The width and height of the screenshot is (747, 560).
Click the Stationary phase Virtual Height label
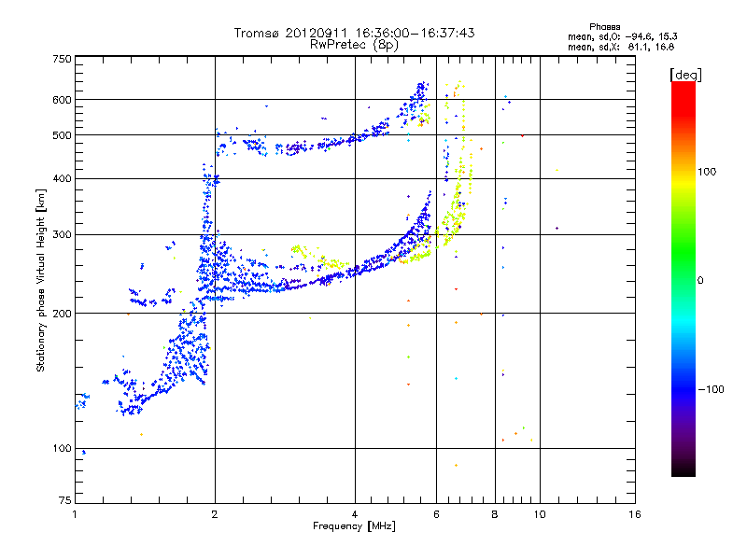(x=41, y=281)
